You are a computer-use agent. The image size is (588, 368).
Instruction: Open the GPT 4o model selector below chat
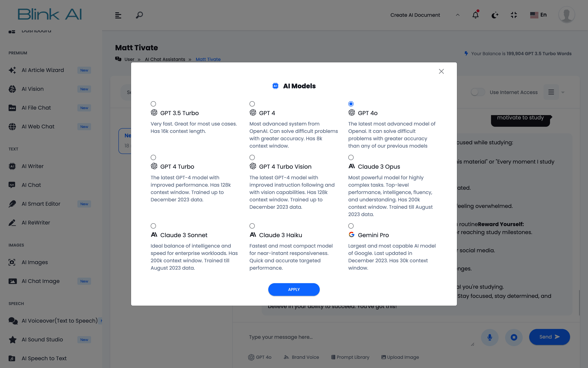259,357
